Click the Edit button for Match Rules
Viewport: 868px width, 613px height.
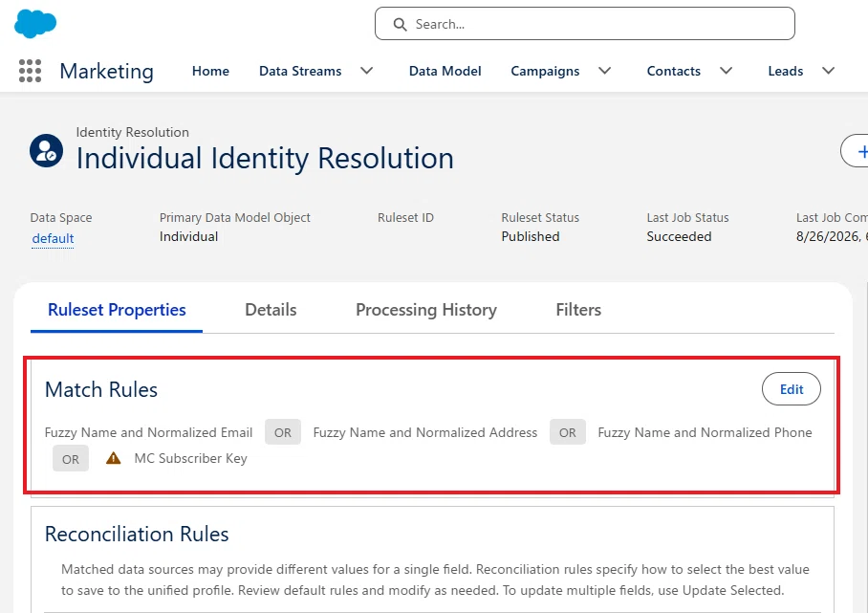792,389
